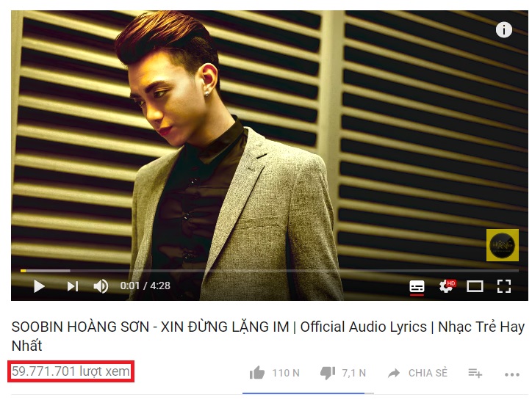Open HD settings gear menu
532x400 pixels.
[x=447, y=286]
